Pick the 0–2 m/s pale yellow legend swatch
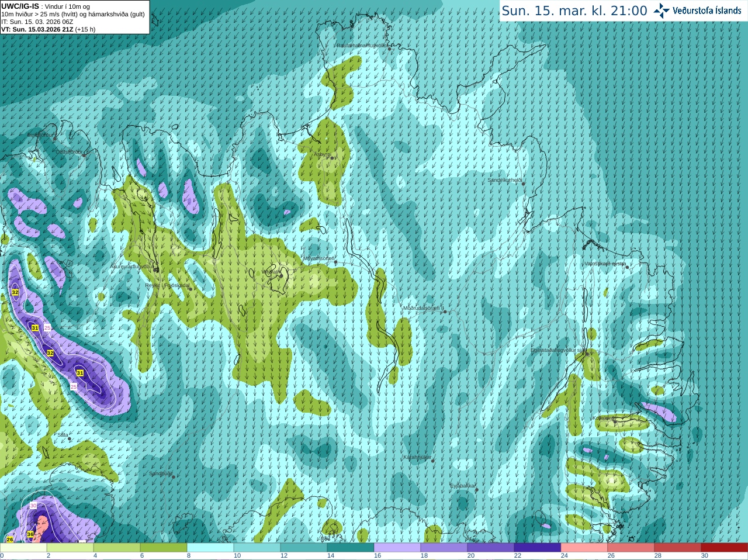Screen dimensions: 748x560 [23, 548]
